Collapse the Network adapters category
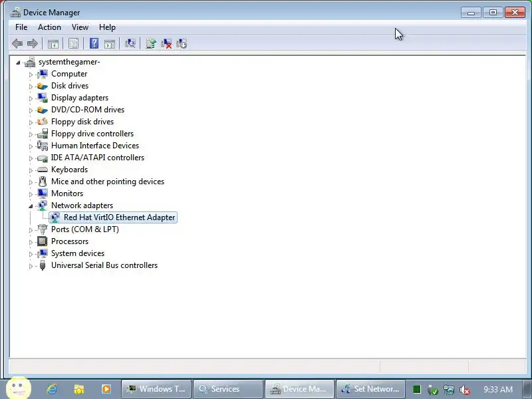 tap(31, 206)
